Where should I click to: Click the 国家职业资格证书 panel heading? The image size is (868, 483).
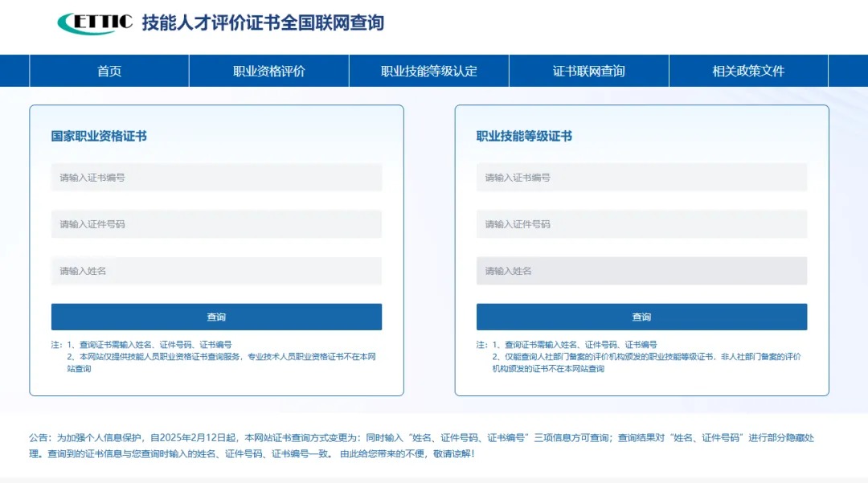click(x=99, y=137)
